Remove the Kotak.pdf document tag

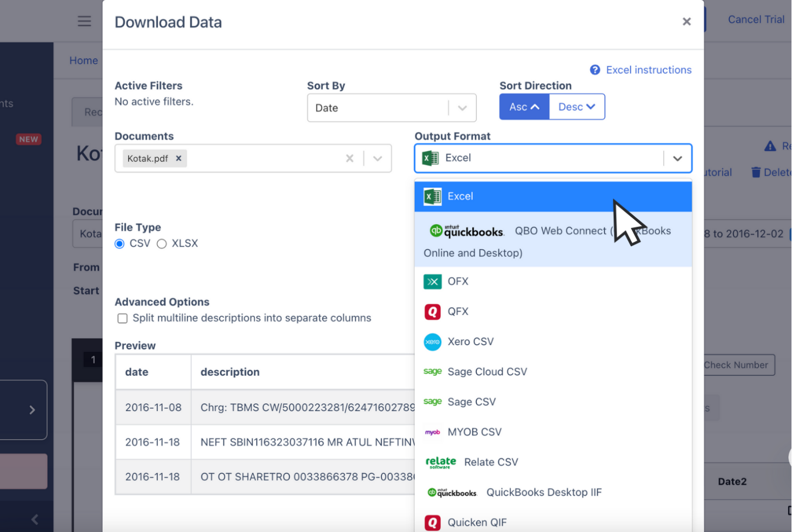coord(179,158)
